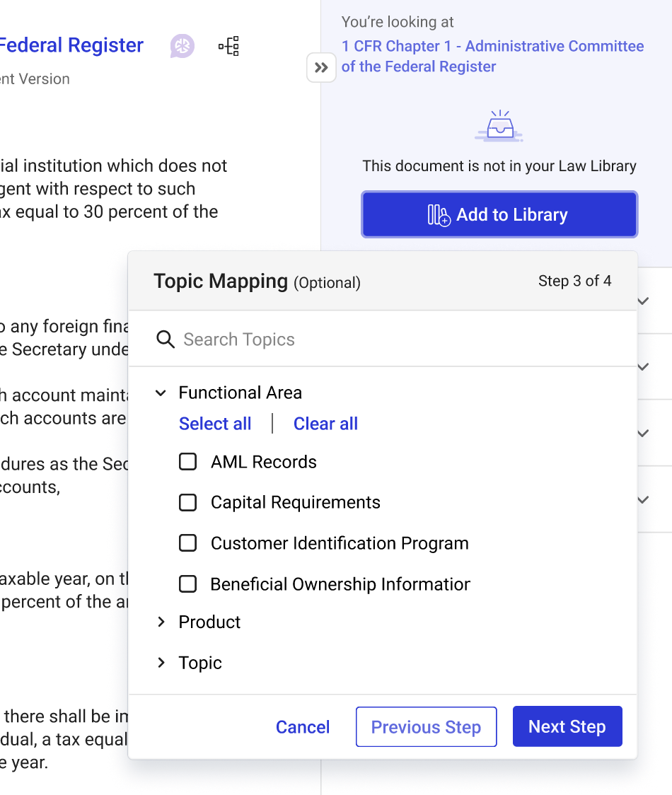672x795 pixels.
Task: Expand the Topic category
Action: coord(161,663)
